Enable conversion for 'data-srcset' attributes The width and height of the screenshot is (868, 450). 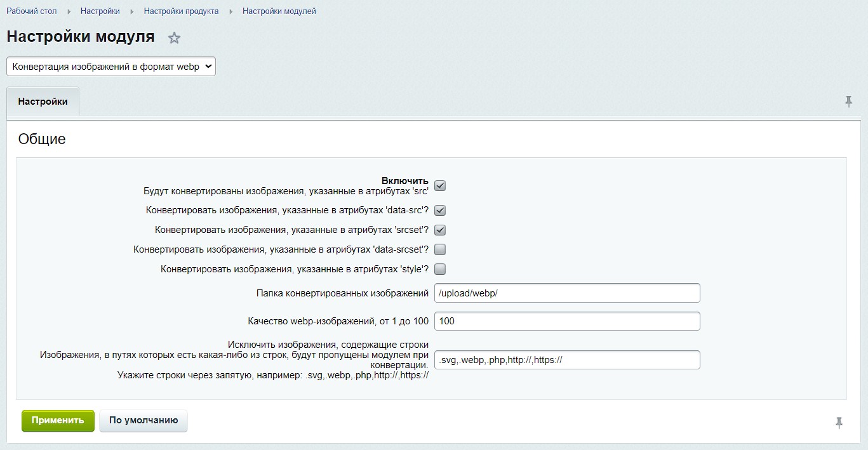pyautogui.click(x=440, y=249)
